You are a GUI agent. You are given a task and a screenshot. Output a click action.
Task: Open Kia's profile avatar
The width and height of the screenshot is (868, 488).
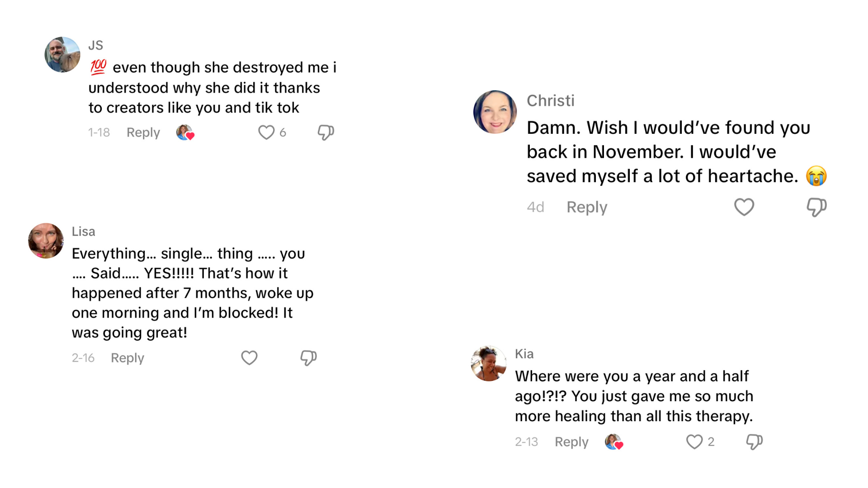coord(488,363)
